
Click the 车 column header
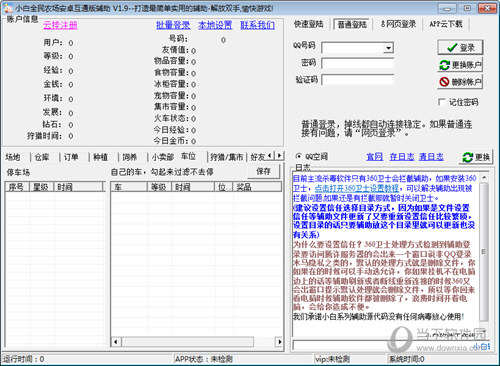[129, 187]
